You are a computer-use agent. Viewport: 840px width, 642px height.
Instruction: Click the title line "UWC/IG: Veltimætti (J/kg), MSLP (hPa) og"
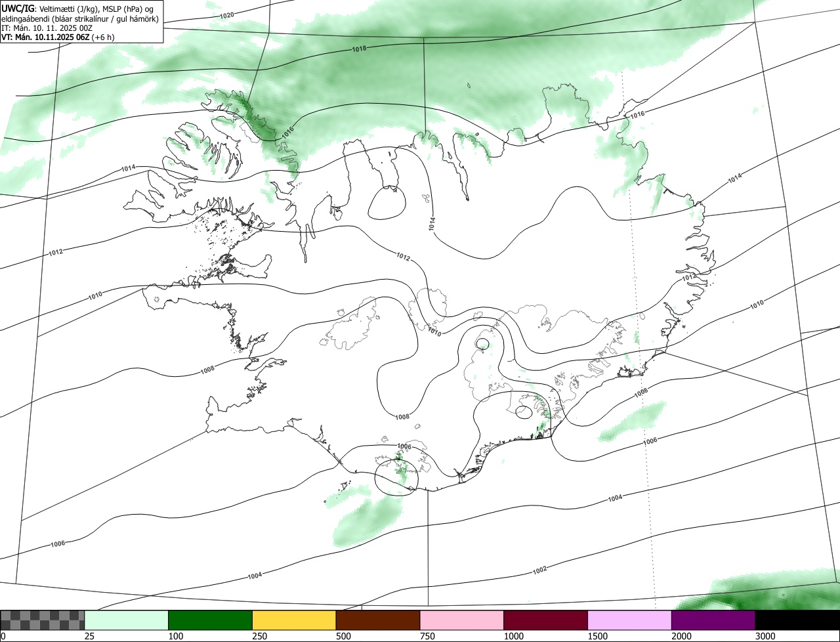pyautogui.click(x=77, y=8)
